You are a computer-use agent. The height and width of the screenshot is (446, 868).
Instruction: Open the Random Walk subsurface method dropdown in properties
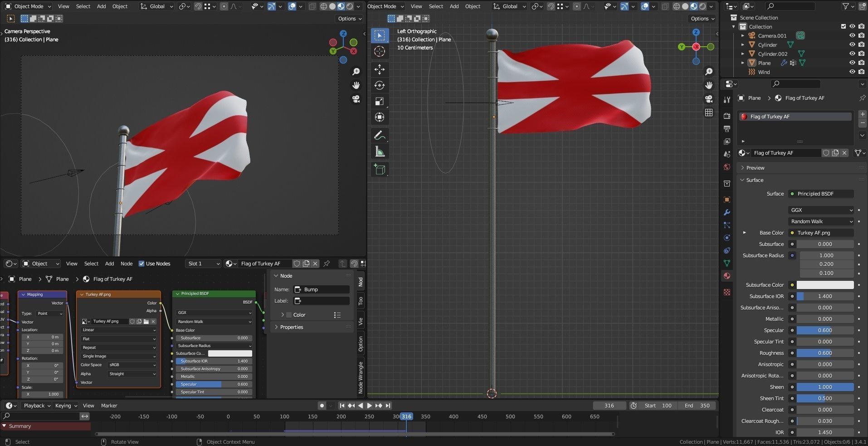coord(821,221)
